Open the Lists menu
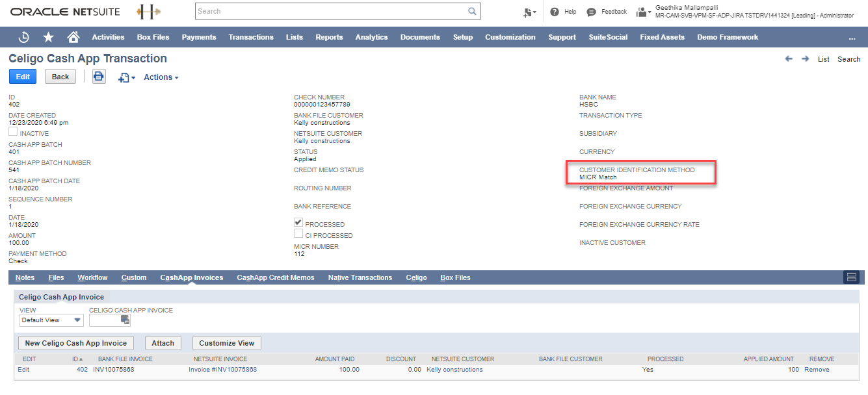Screen dimensions: 868x395 (295, 37)
